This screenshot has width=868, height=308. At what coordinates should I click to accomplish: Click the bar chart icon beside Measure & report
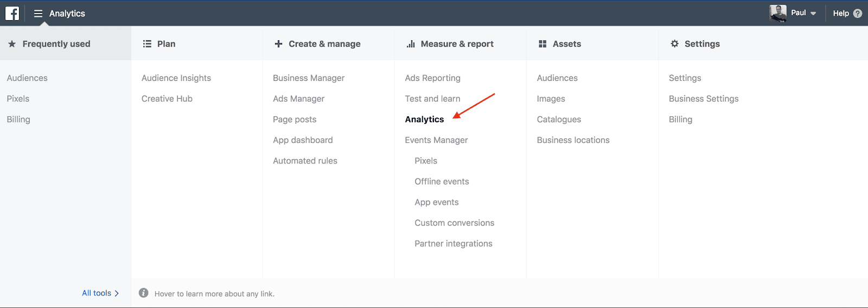(x=411, y=44)
